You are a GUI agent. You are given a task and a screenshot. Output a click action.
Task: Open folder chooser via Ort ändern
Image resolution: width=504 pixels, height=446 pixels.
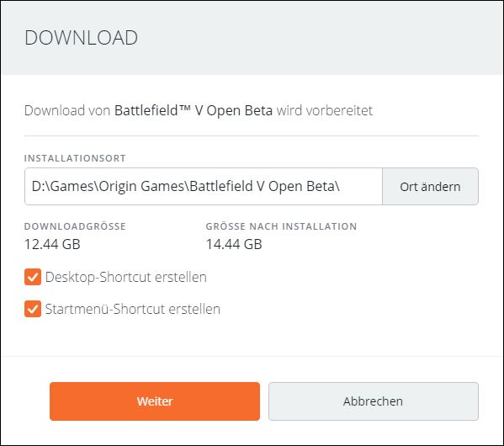[x=430, y=186]
